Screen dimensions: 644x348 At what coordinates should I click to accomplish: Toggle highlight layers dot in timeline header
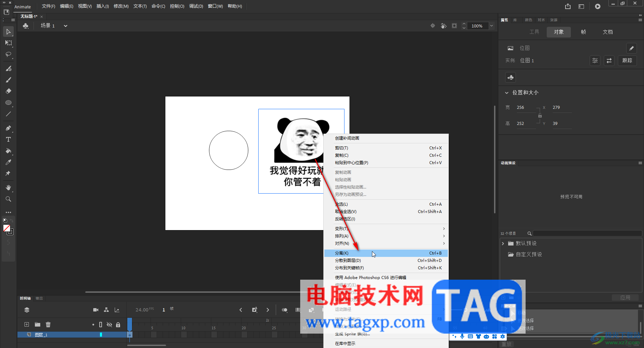coord(93,325)
